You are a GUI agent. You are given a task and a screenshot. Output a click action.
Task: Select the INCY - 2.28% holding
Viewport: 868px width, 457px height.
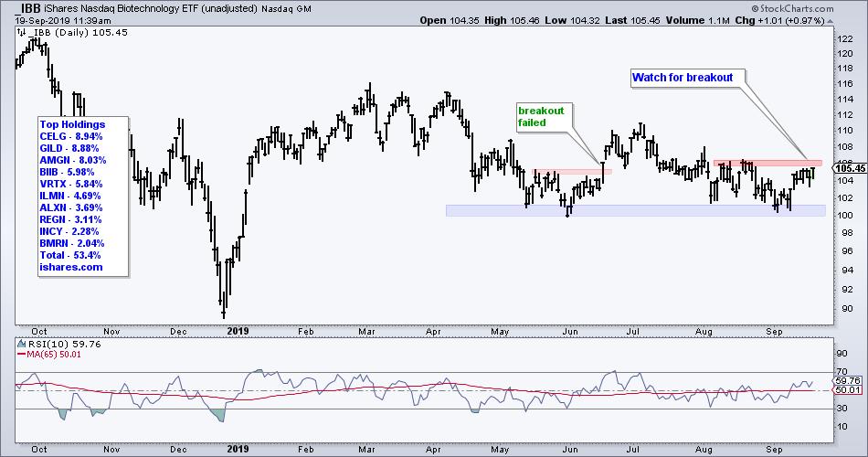(69, 231)
